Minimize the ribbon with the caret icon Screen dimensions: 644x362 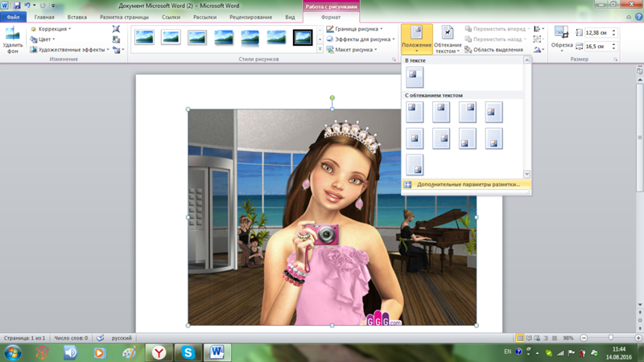pos(629,17)
